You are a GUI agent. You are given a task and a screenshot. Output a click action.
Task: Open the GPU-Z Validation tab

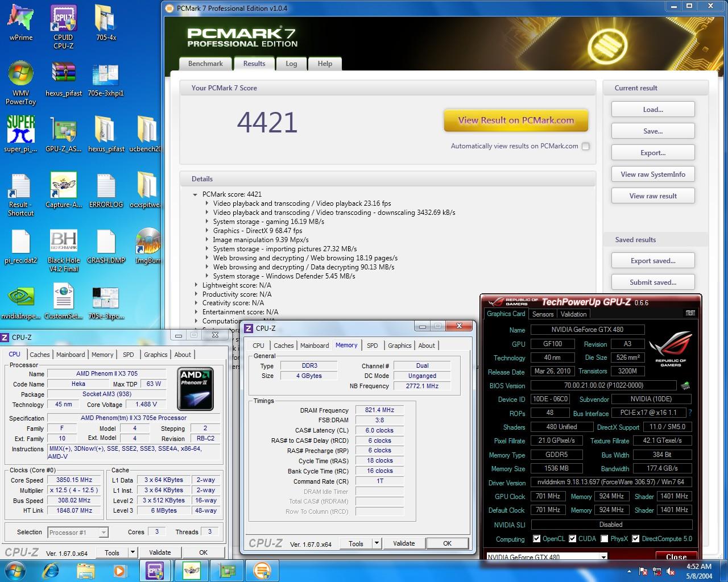pyautogui.click(x=573, y=314)
